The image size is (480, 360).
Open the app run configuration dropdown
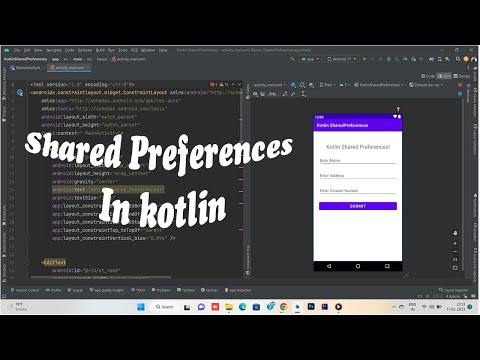310,59
